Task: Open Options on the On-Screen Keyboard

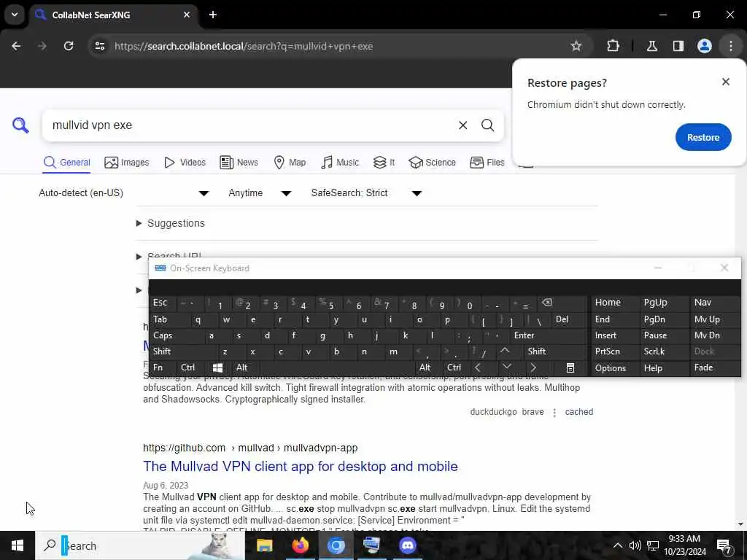Action: (614, 367)
